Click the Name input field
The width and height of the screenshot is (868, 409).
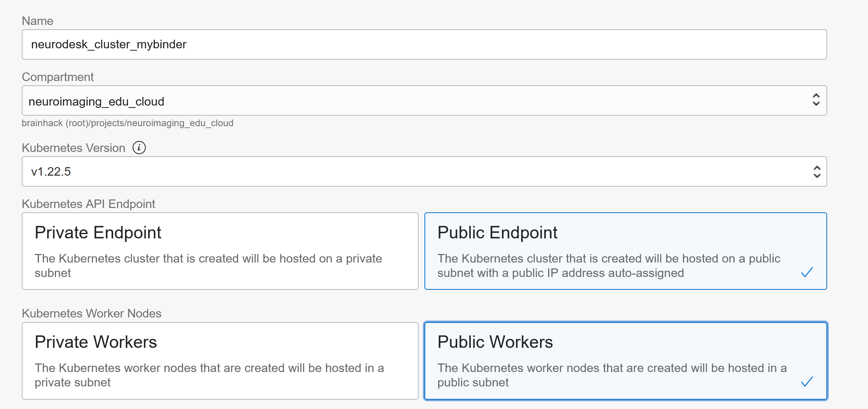(x=424, y=44)
